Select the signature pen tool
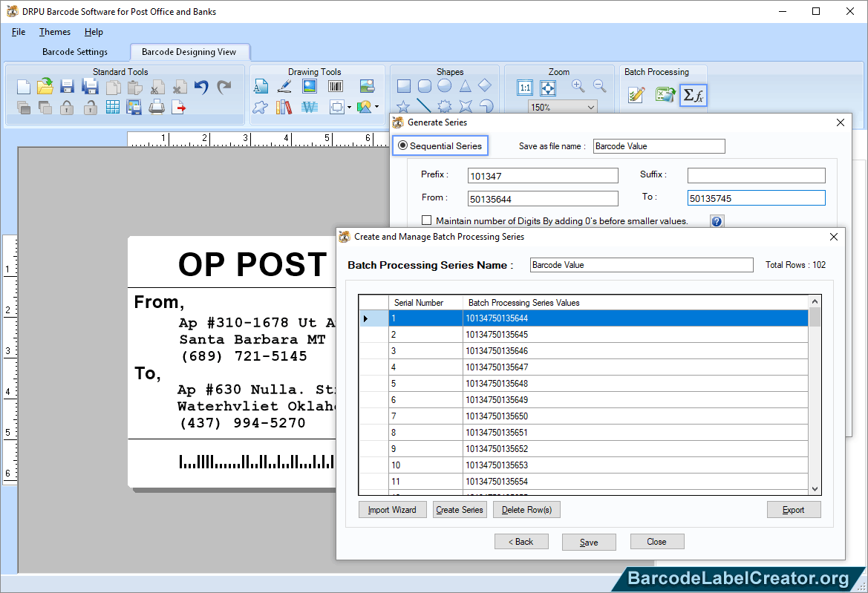Screen dimensions: 868x593 pyautogui.click(x=284, y=86)
